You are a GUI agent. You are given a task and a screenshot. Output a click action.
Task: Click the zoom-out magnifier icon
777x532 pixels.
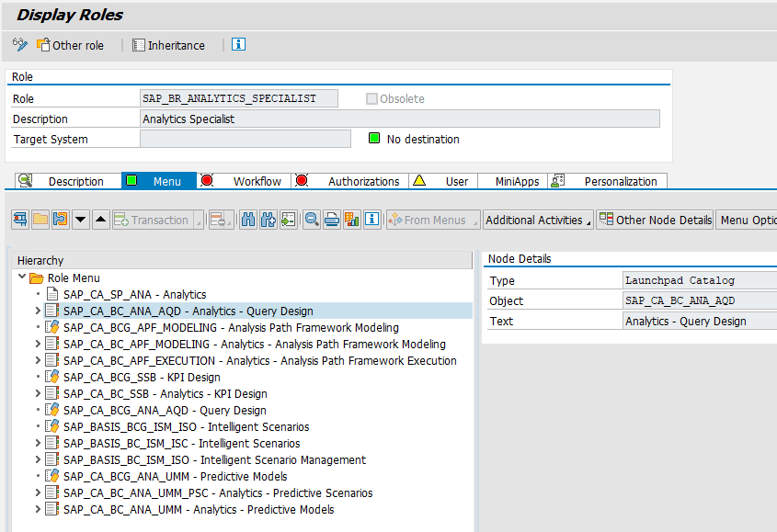click(310, 221)
